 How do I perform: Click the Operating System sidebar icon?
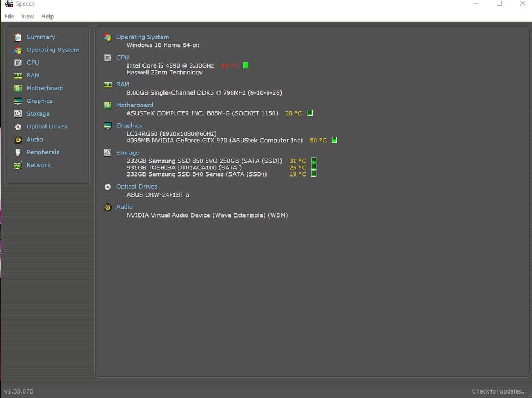point(18,50)
